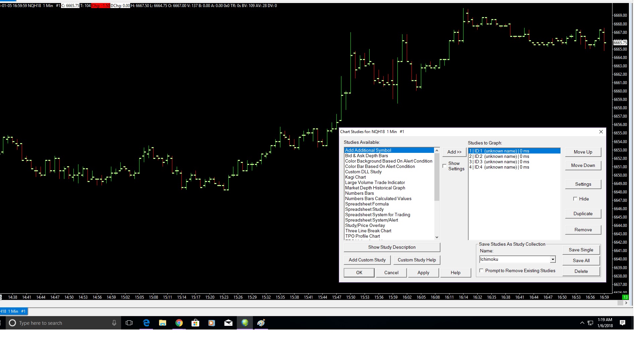The height and width of the screenshot is (362, 644).
Task: Select the NQH18 1 Min chart tab
Action: click(x=13, y=311)
